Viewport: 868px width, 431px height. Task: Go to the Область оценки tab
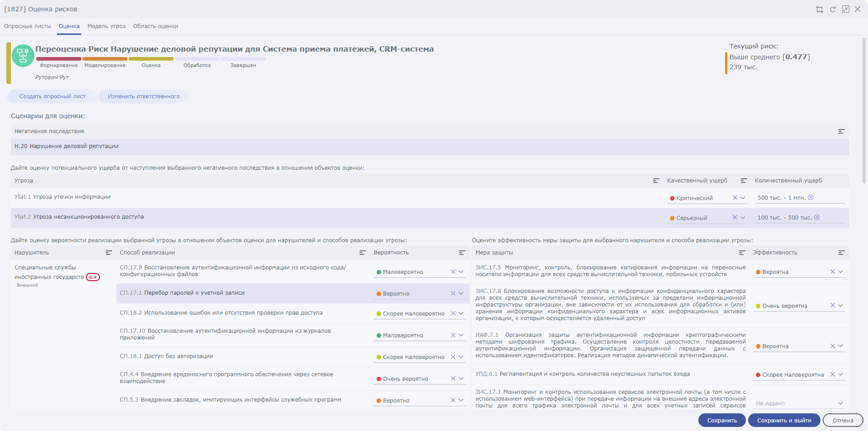(156, 26)
